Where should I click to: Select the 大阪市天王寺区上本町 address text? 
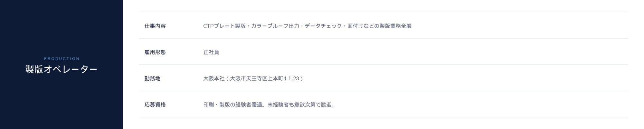point(257,78)
